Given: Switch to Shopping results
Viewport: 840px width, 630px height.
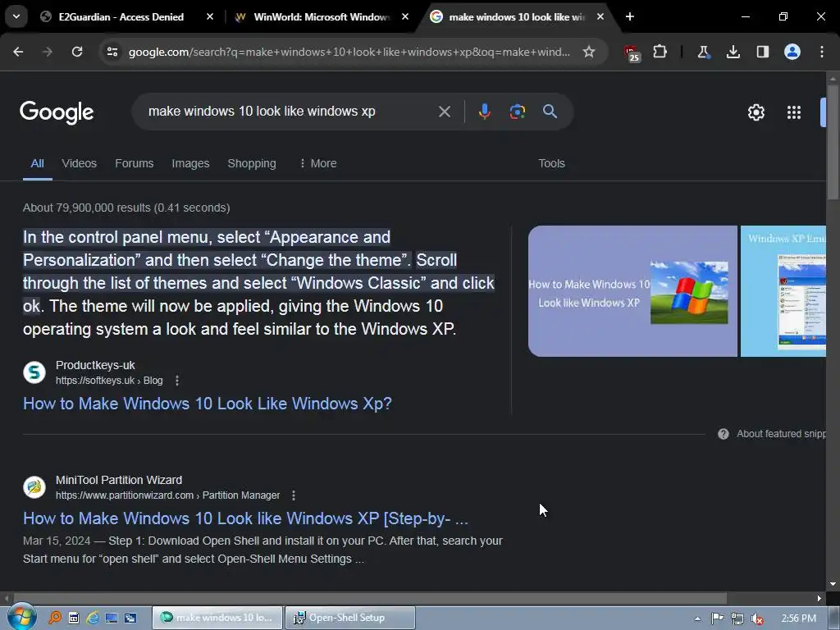Looking at the screenshot, I should point(252,163).
